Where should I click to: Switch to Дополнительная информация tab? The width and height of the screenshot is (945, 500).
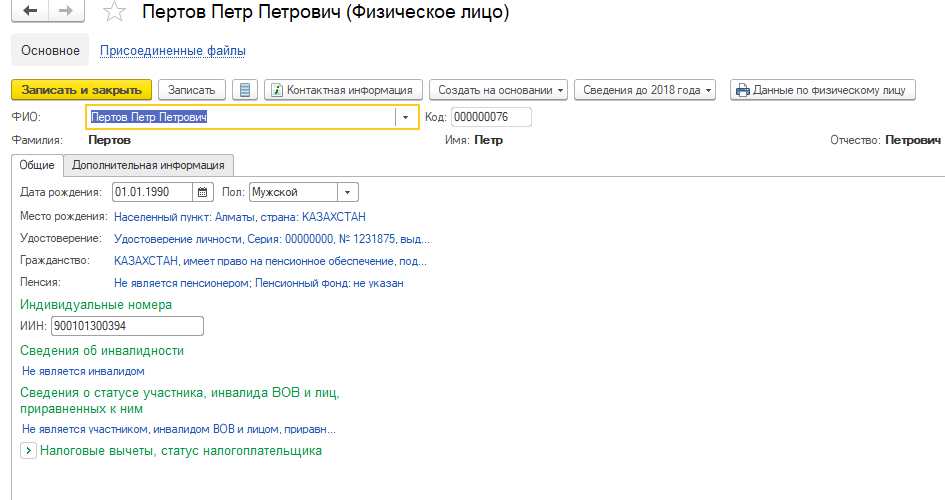pos(148,165)
